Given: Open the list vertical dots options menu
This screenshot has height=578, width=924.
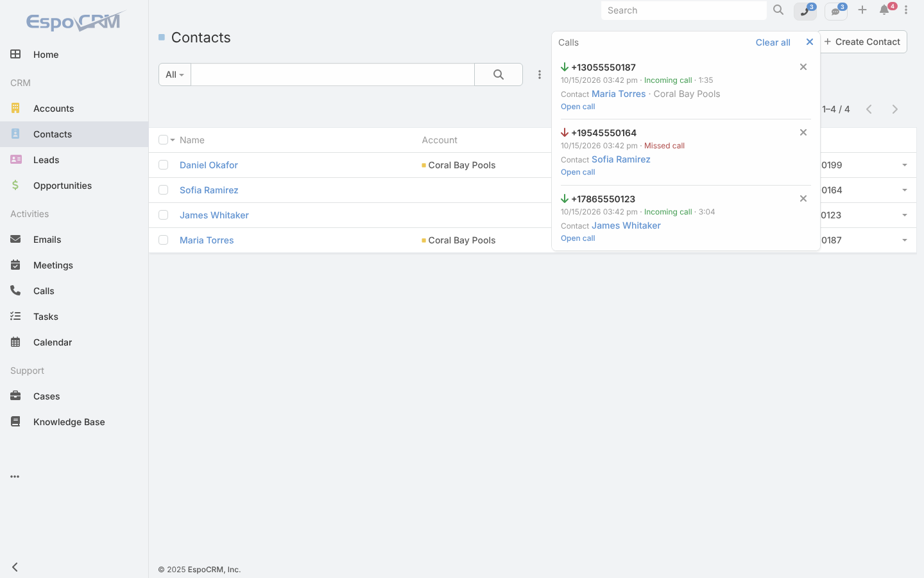Looking at the screenshot, I should [x=540, y=74].
